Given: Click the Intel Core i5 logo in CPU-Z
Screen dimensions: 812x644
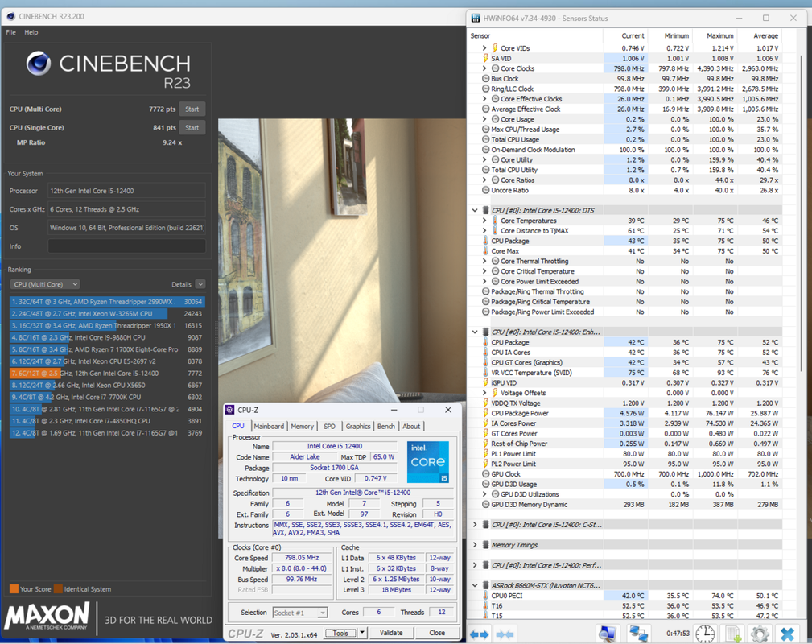Looking at the screenshot, I should 428,461.
